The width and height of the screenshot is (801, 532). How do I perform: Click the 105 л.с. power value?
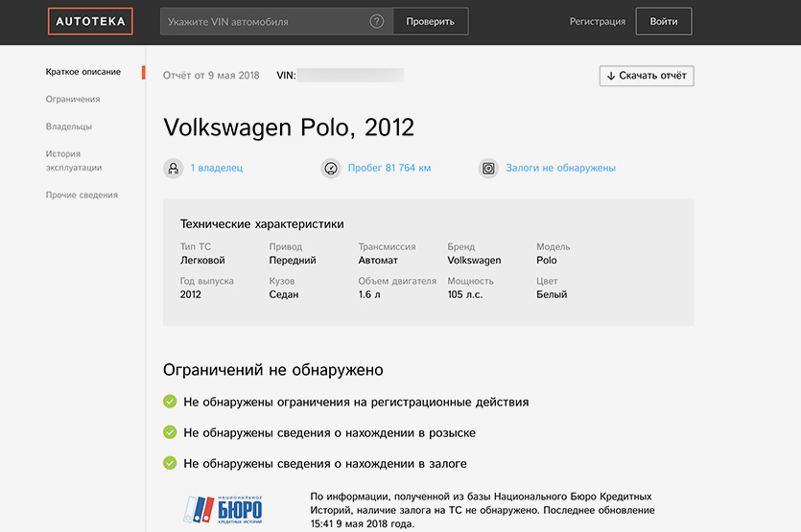coord(465,294)
